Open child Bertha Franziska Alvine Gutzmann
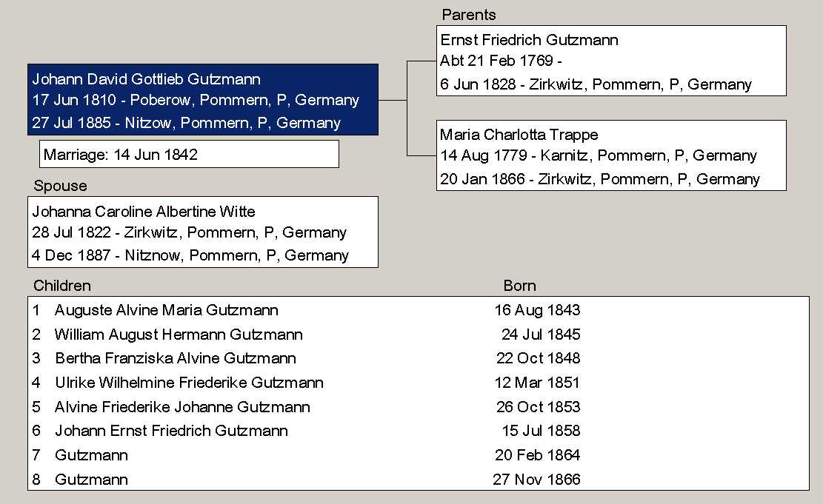Viewport: 823px width, 504px height. coord(175,359)
